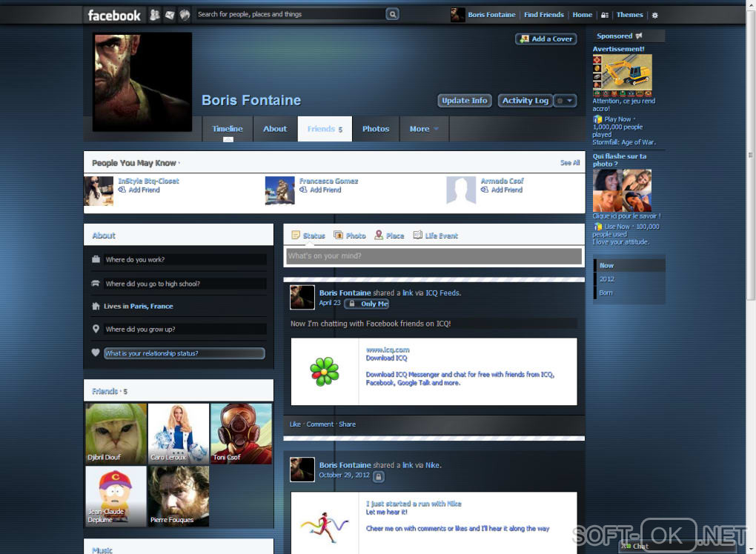Click the location pin icon for hometown
This screenshot has width=756, height=554.
pos(96,329)
